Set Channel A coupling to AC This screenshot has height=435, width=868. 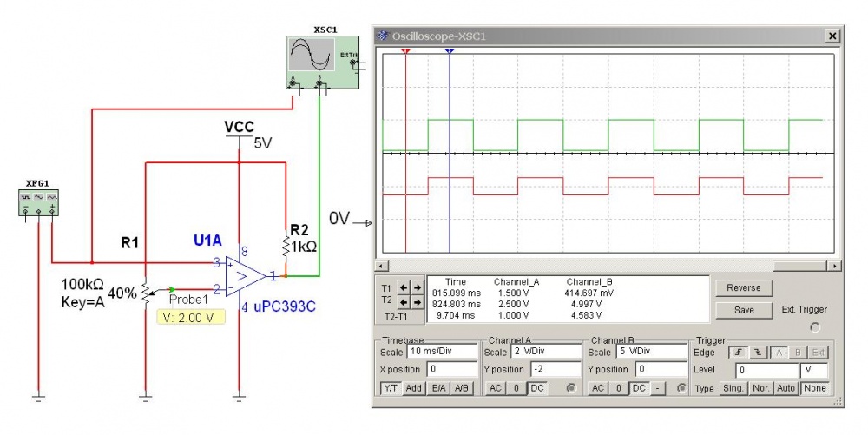click(x=494, y=388)
